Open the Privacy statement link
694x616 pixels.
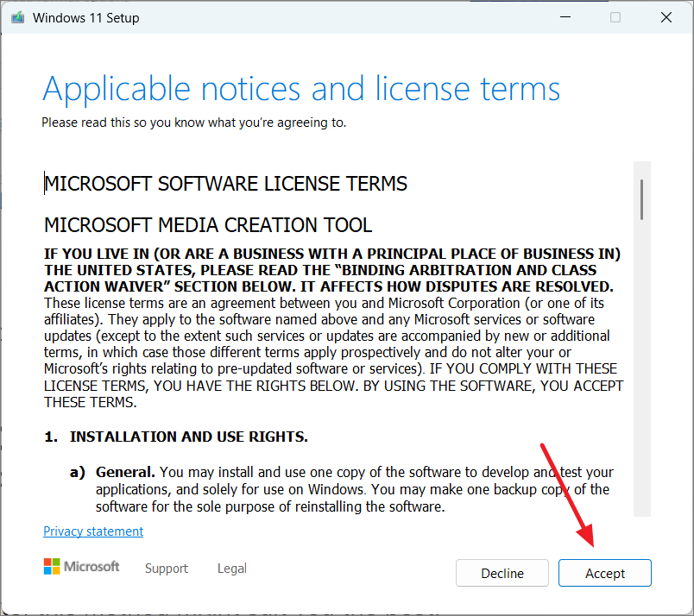tap(93, 531)
